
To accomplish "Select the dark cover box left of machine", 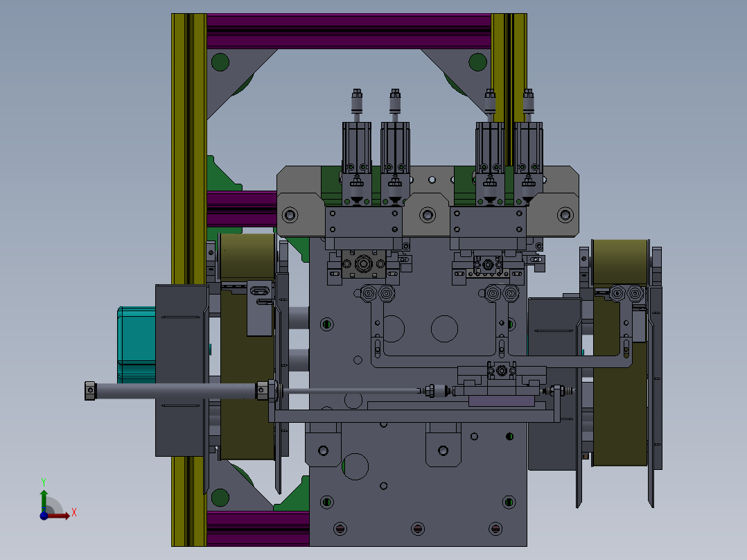I will coord(182,370).
